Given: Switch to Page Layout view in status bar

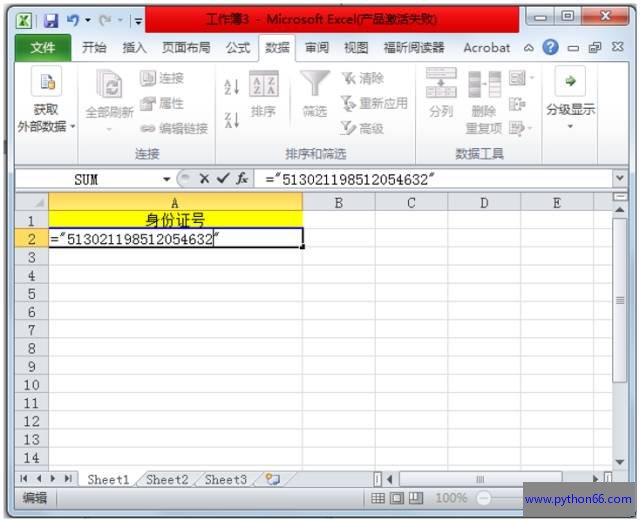Looking at the screenshot, I should (x=396, y=498).
